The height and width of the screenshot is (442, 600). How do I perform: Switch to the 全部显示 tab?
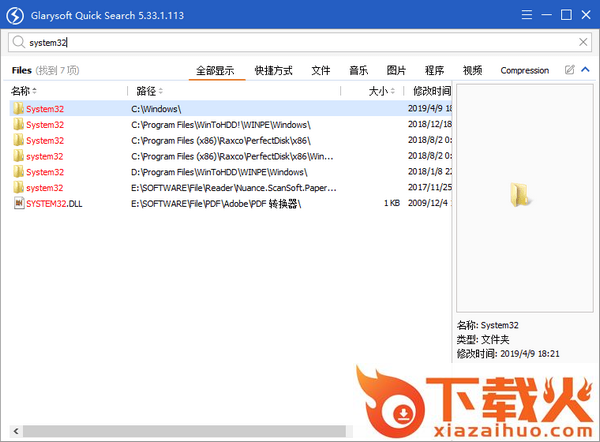click(215, 70)
